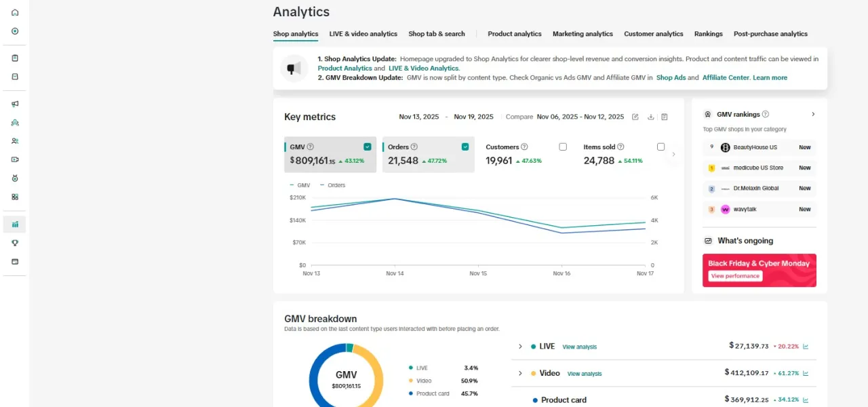Click the trend chart icon beside LIVE GMV

tap(806, 347)
